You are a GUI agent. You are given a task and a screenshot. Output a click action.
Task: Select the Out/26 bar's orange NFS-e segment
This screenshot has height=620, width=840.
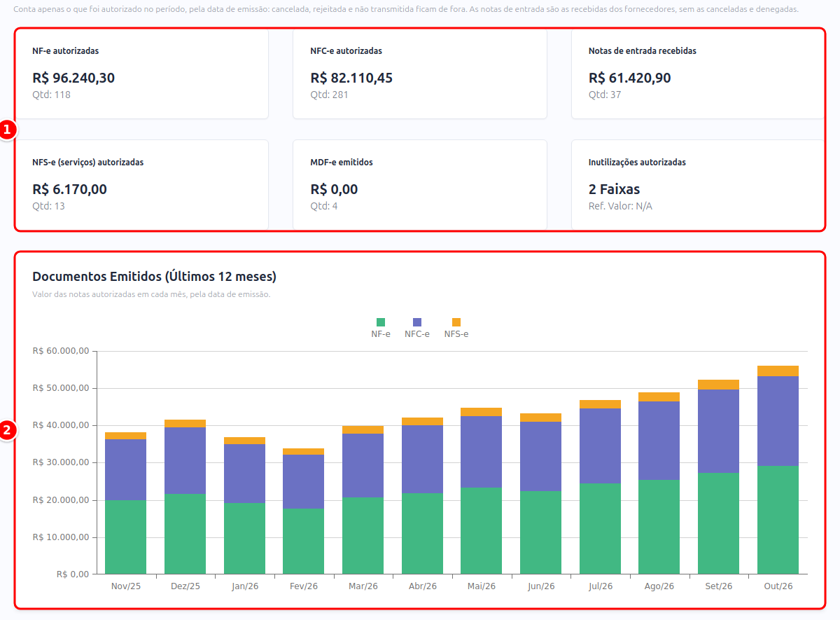pos(778,371)
